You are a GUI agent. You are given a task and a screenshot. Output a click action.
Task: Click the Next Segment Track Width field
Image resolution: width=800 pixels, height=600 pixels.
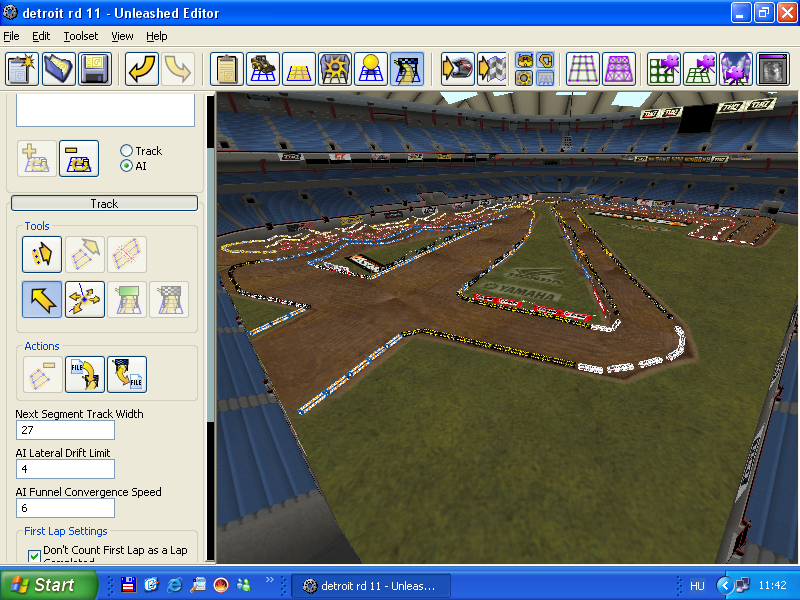pyautogui.click(x=65, y=430)
